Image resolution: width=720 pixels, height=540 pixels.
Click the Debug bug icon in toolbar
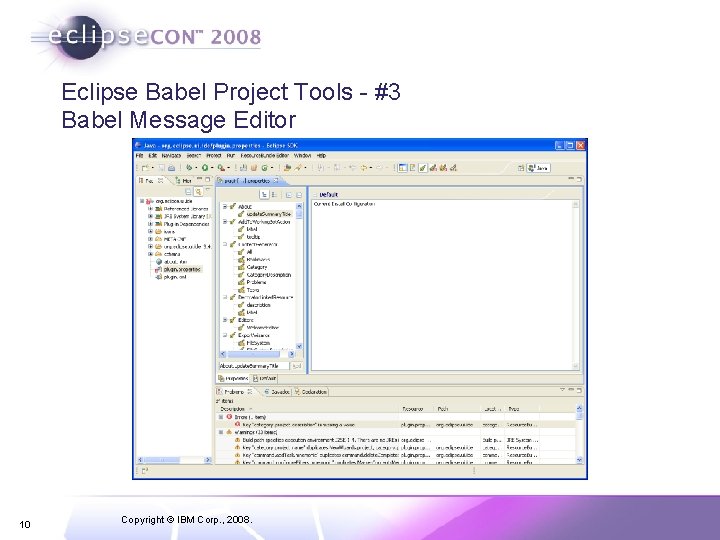(x=189, y=168)
